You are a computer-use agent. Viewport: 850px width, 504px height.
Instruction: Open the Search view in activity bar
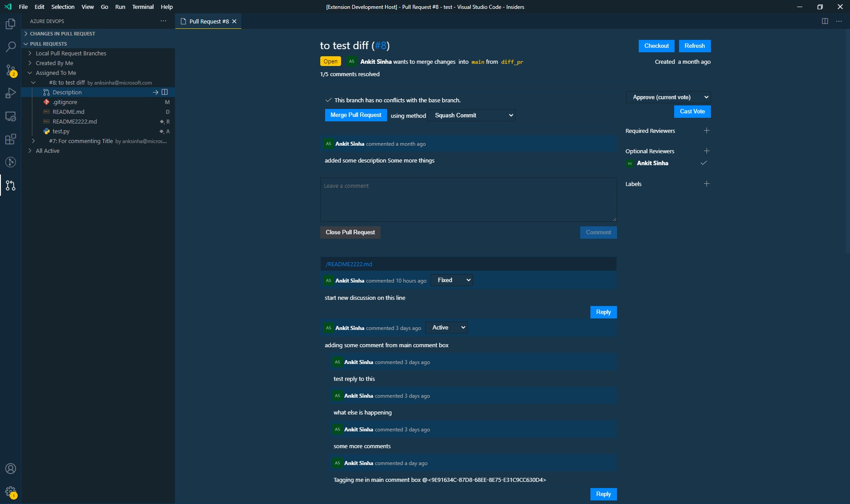click(11, 47)
